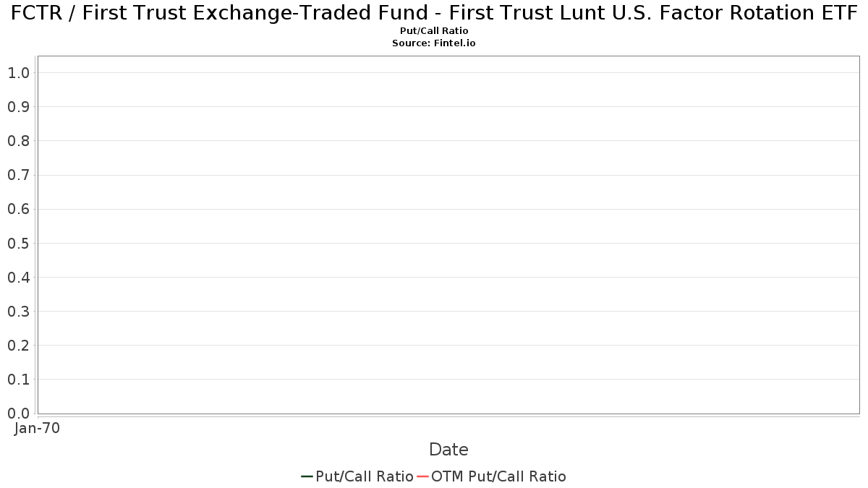Click the 0.3 y-axis label

pos(18,312)
